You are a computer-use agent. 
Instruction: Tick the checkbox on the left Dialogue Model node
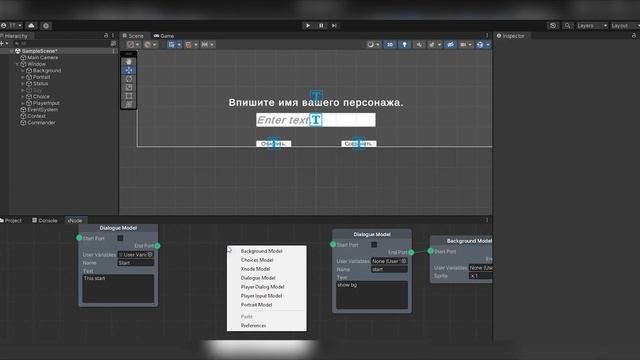[120, 238]
